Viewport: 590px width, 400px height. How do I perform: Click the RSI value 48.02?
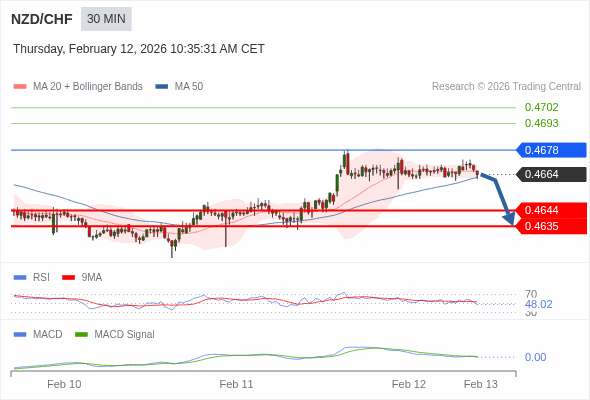coord(538,304)
